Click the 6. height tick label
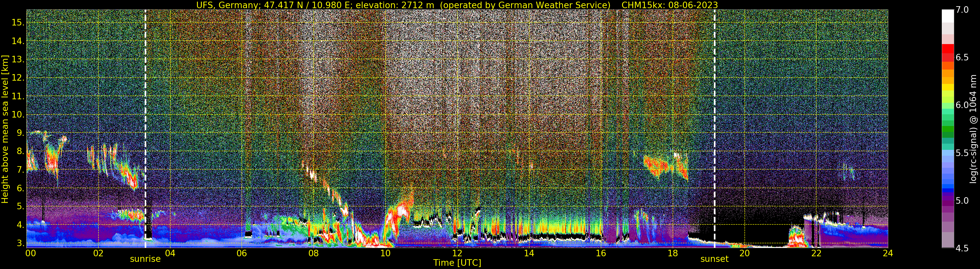The height and width of the screenshot is (269, 980). coord(20,188)
